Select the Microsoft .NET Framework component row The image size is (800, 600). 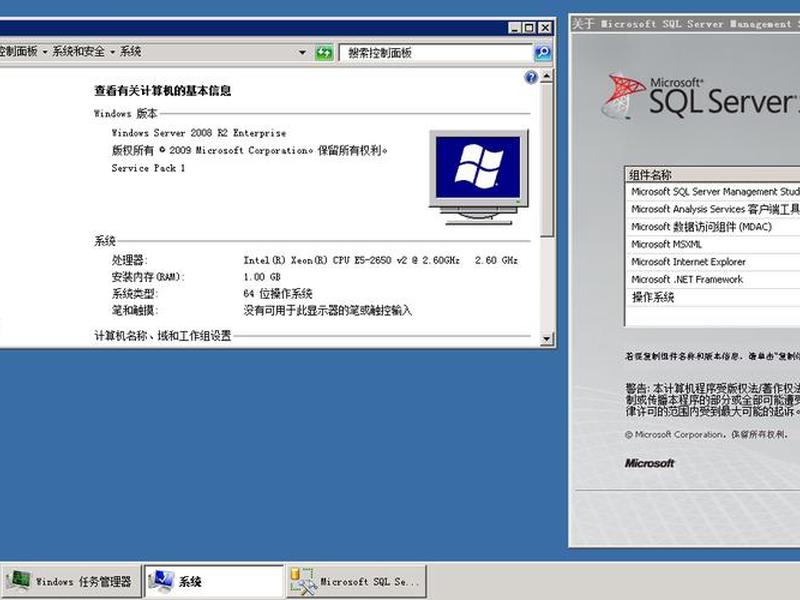713,280
